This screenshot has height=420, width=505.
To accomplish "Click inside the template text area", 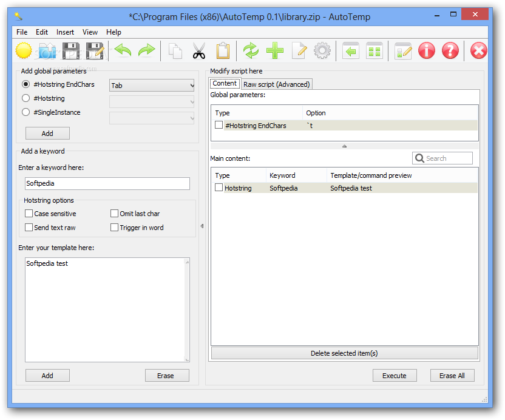I will (107, 310).
